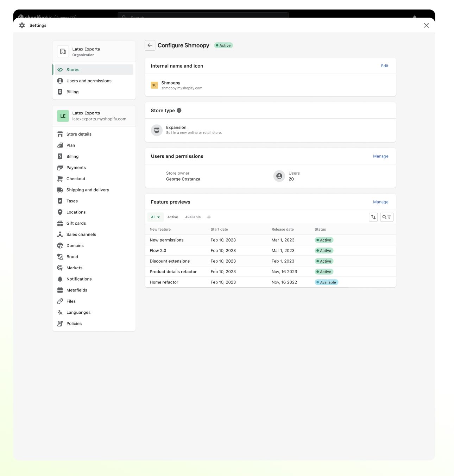Click the Plan icon in the sidebar
The image size is (454, 476).
60,145
